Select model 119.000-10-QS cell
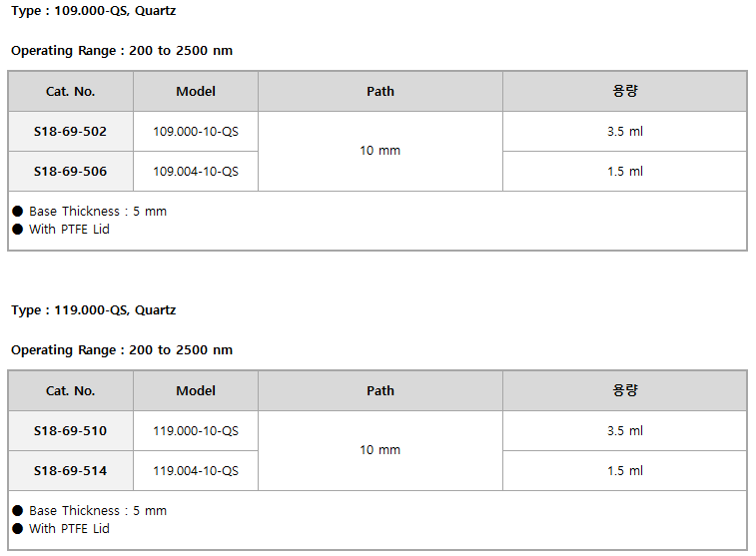This screenshot has width=756, height=556. (x=196, y=431)
